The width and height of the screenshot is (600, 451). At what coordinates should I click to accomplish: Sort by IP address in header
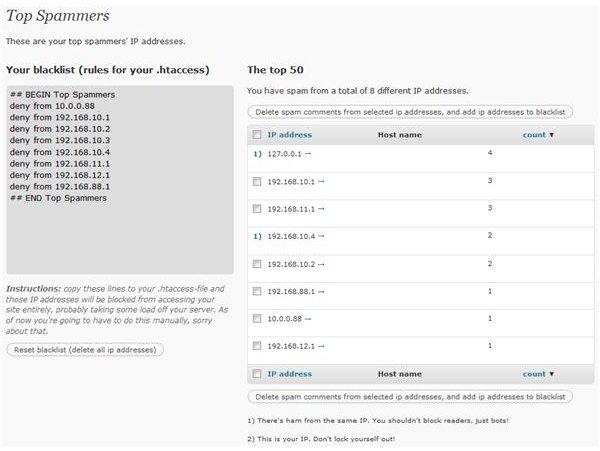(290, 135)
